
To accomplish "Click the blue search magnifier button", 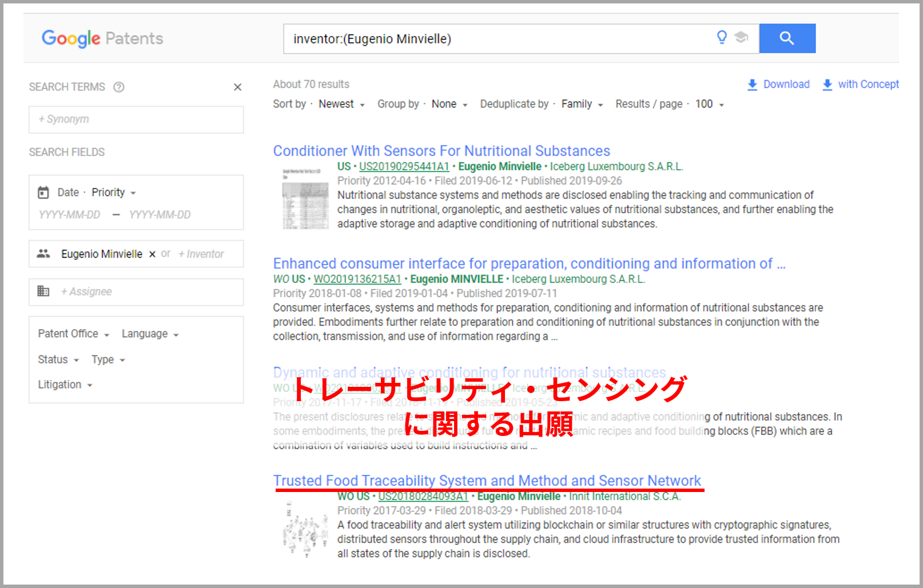I will (787, 38).
